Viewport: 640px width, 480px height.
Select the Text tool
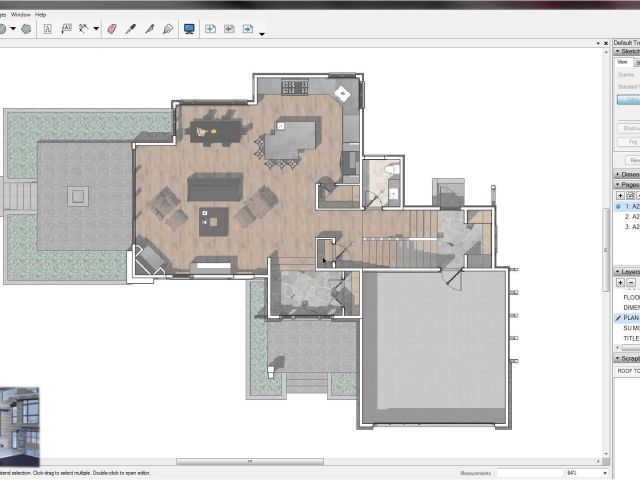pos(47,29)
